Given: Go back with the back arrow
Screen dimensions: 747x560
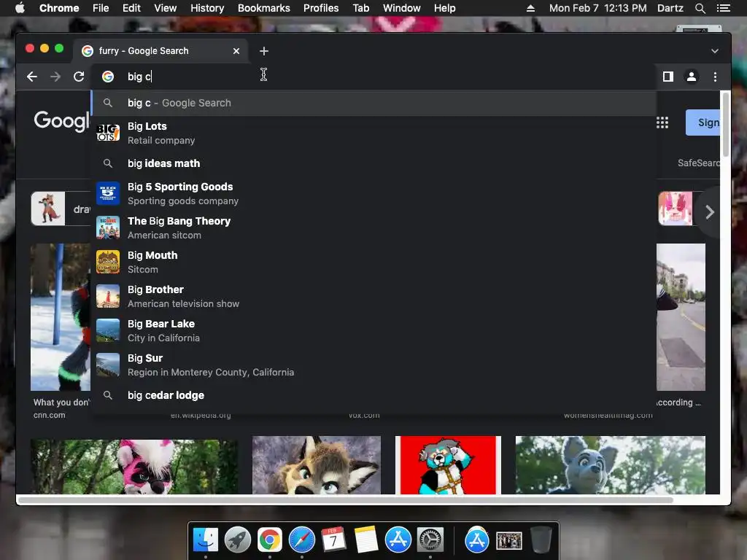Looking at the screenshot, I should coord(32,77).
